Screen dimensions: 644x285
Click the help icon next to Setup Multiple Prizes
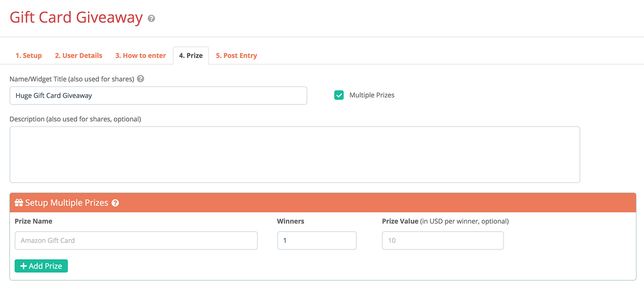(x=115, y=203)
